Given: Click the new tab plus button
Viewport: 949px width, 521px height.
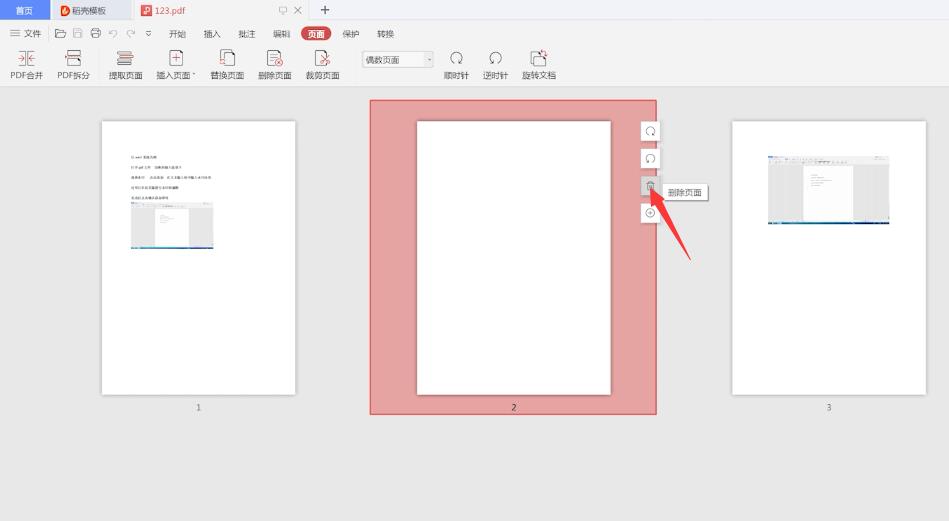Looking at the screenshot, I should [325, 10].
